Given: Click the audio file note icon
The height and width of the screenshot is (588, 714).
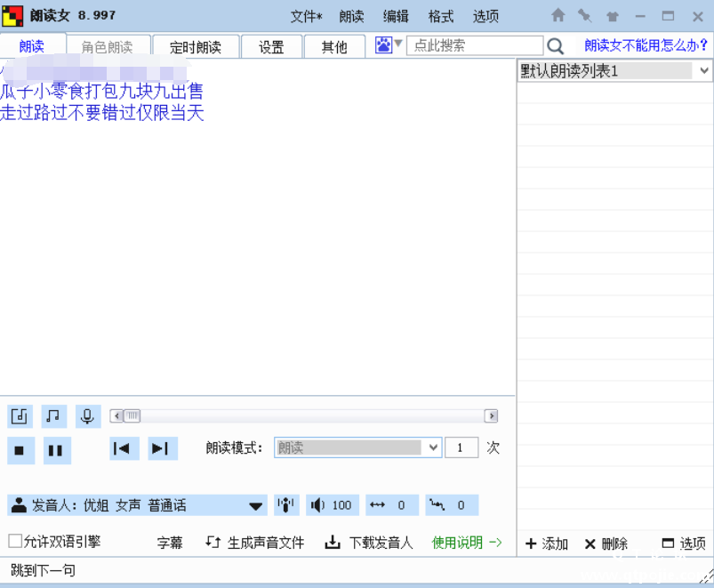Looking at the screenshot, I should [x=20, y=416].
